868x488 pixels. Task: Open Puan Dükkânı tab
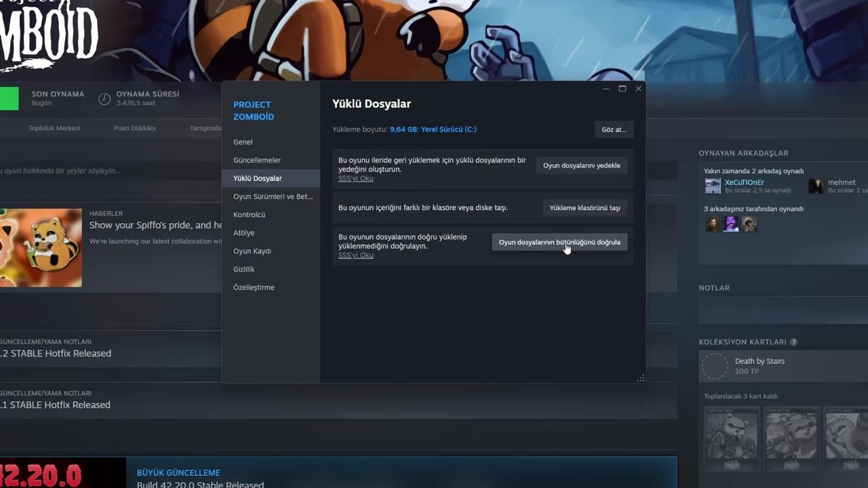click(134, 128)
